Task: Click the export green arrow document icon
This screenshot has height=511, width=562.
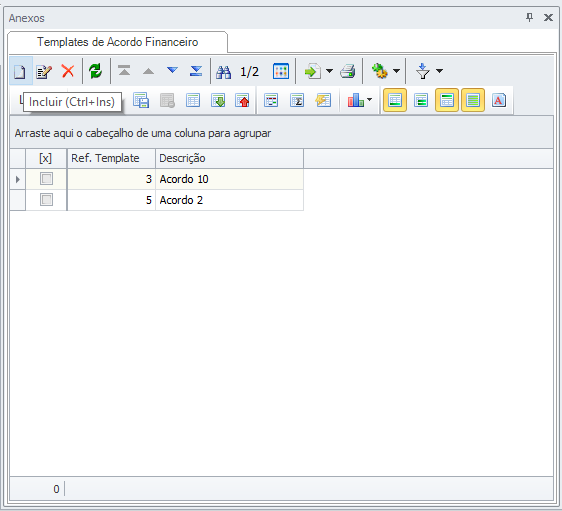Action: pyautogui.click(x=312, y=71)
